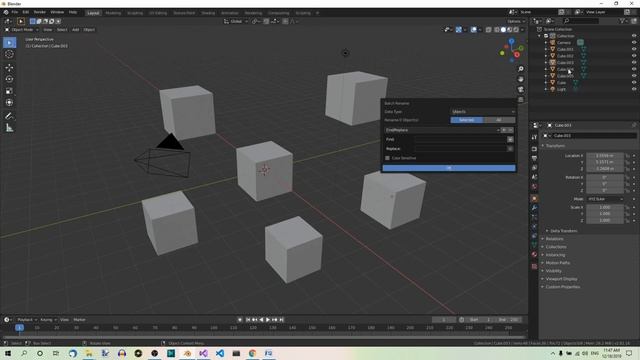640x360 pixels.
Task: Toggle the camera view icon in viewport
Action: [520, 89]
